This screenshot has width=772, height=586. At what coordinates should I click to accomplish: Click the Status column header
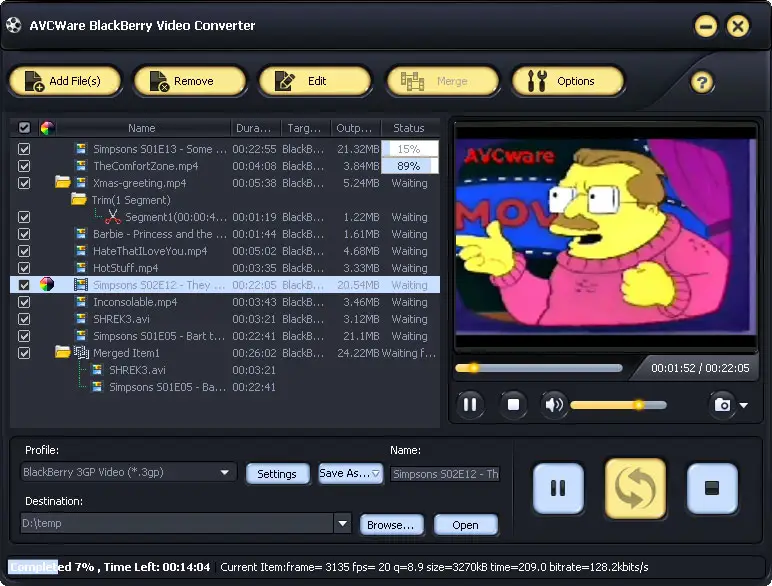(x=410, y=128)
